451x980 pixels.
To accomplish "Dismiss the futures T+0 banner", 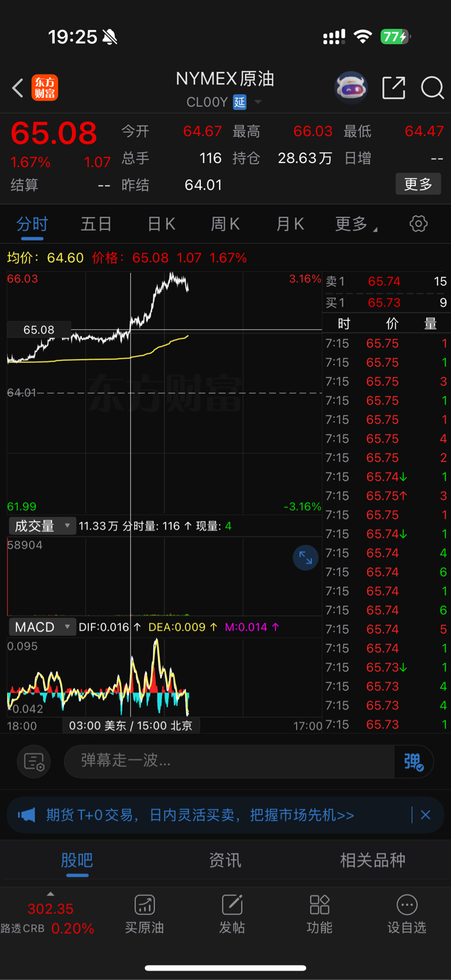I will tap(426, 815).
